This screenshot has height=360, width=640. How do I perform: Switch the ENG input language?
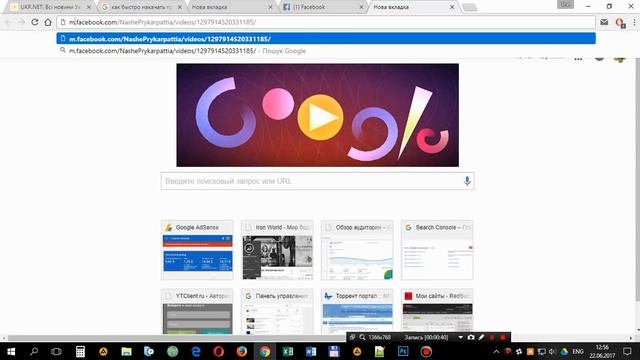point(578,351)
